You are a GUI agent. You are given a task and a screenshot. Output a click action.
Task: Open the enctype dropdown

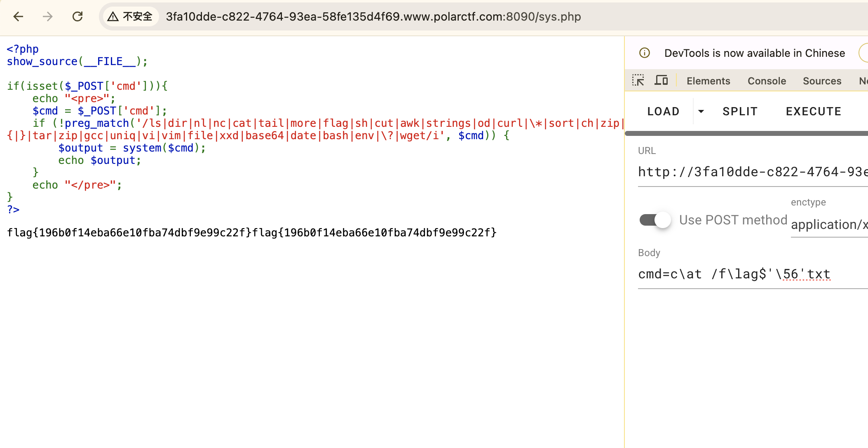pyautogui.click(x=828, y=224)
